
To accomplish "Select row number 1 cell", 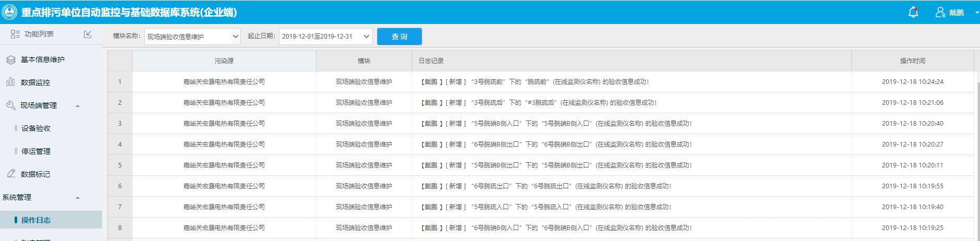I will (120, 82).
